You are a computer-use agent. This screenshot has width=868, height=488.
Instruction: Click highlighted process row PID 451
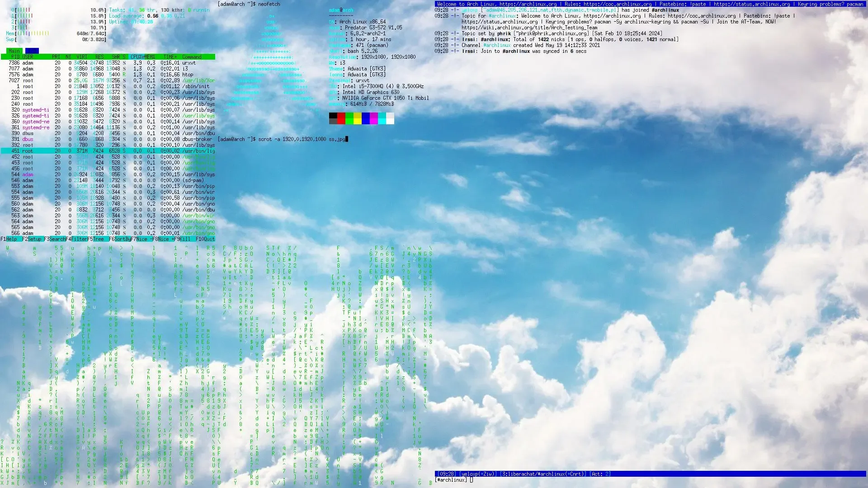click(x=108, y=151)
